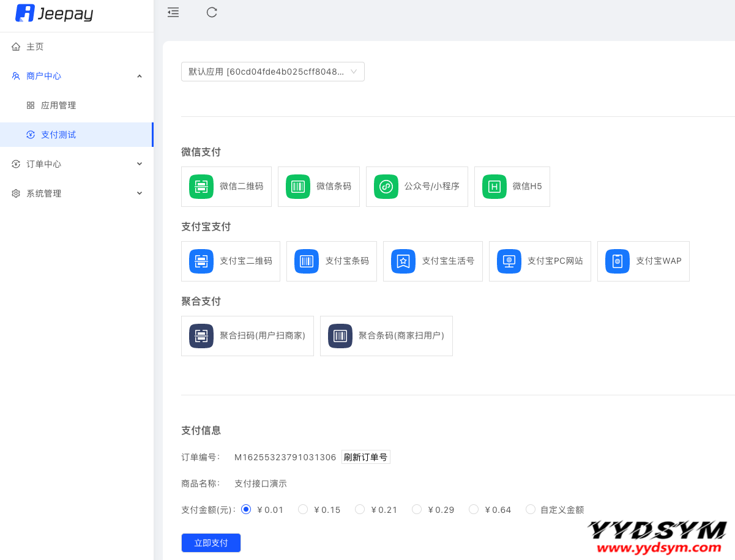This screenshot has width=735, height=560.
Task: Select the ¥0.29 payment amount
Action: tap(417, 509)
